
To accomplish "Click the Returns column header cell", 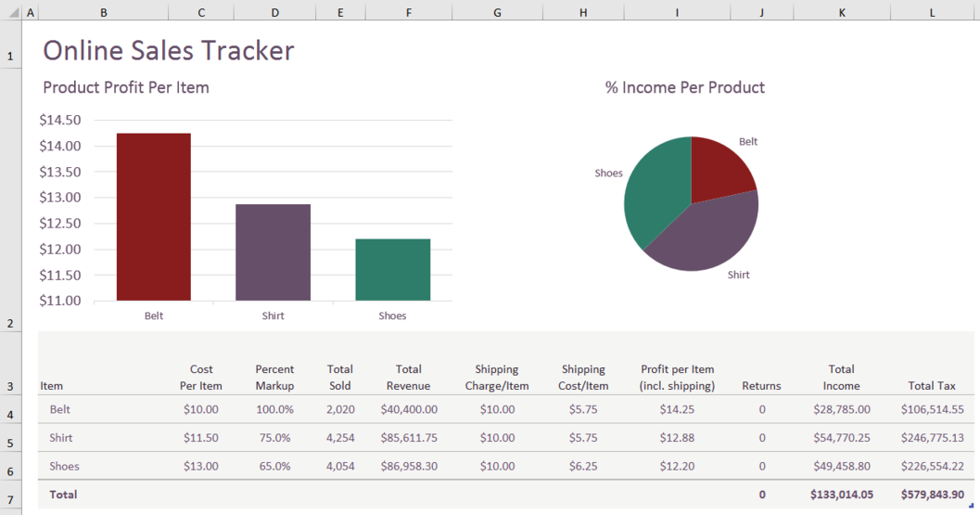I will click(761, 385).
